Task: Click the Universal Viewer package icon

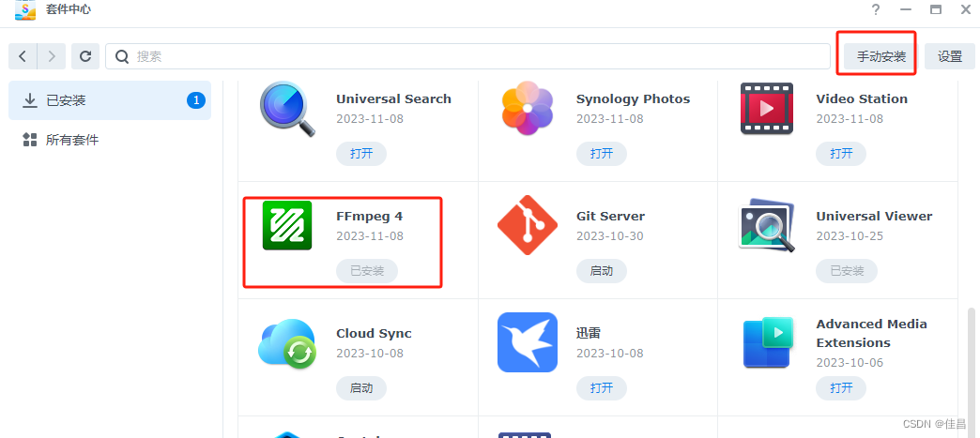Action: coord(767,225)
